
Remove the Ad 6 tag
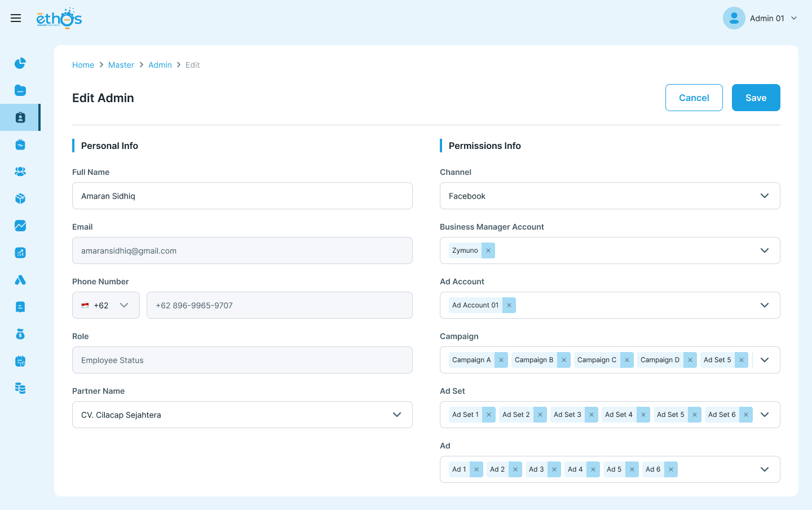[x=671, y=469]
